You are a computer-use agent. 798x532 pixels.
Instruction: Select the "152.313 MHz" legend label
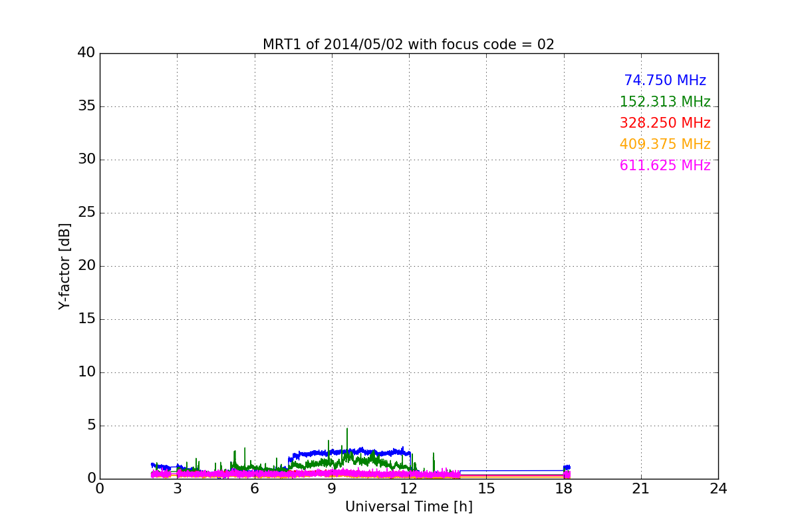click(x=665, y=102)
